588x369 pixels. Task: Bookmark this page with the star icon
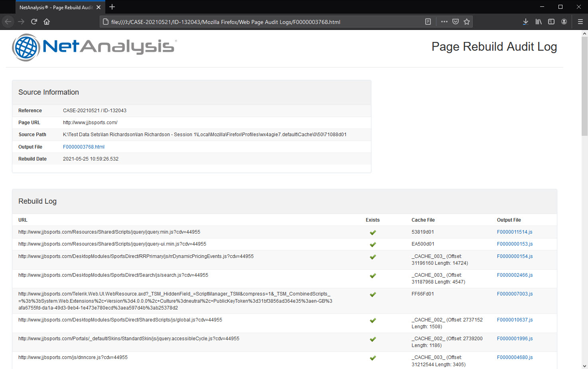pos(467,22)
